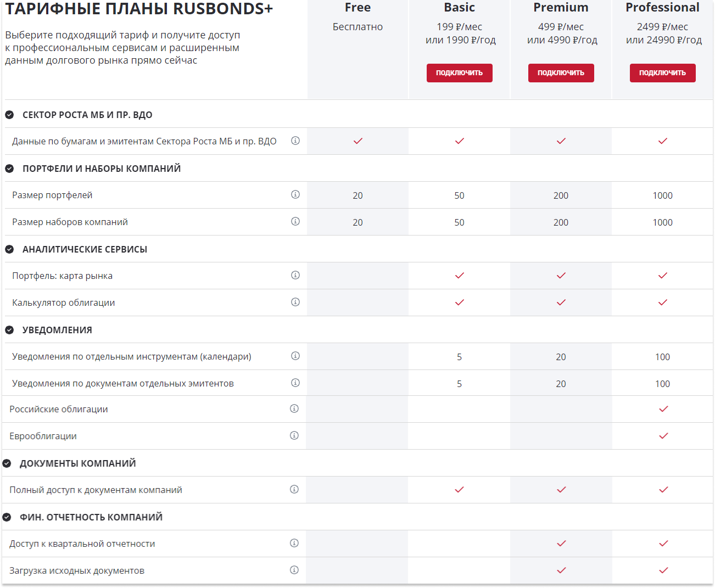
Task: Click Professional checkmark for Портфель: карта рынка
Action: pyautogui.click(x=663, y=276)
